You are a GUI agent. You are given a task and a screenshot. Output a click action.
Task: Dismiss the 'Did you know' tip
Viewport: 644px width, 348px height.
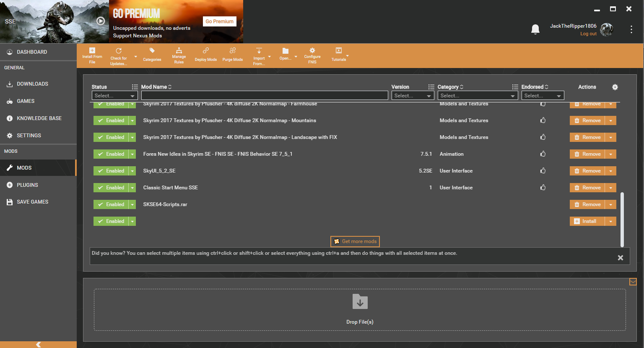pos(621,258)
